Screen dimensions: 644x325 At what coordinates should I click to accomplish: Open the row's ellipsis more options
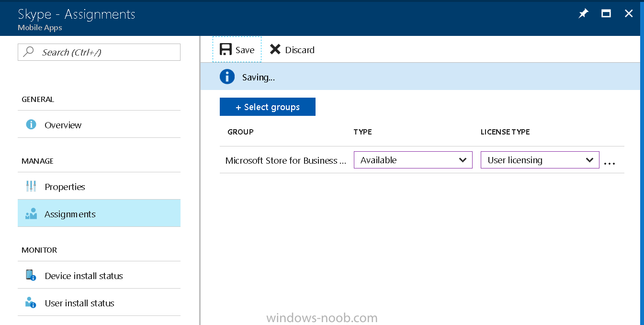[609, 163]
